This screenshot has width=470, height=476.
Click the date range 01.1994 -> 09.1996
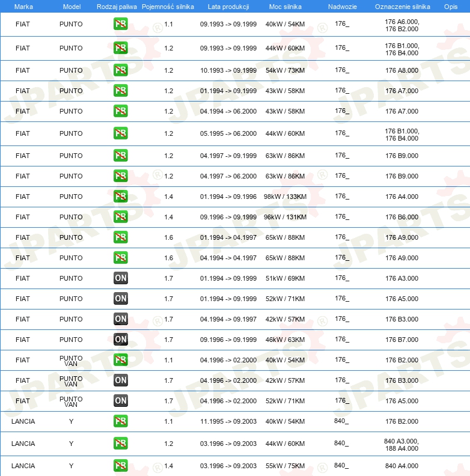pos(228,197)
